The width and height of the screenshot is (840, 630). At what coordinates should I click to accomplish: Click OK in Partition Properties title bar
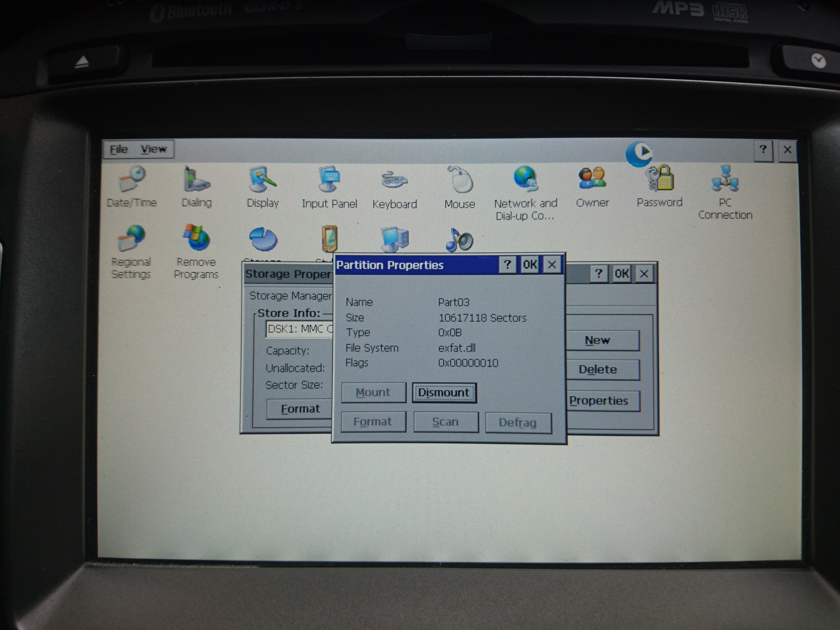[x=530, y=265]
